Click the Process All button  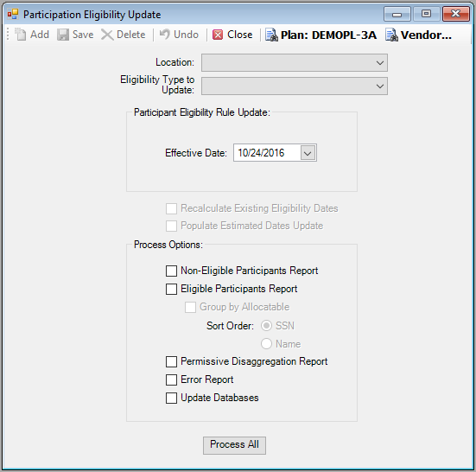click(234, 445)
